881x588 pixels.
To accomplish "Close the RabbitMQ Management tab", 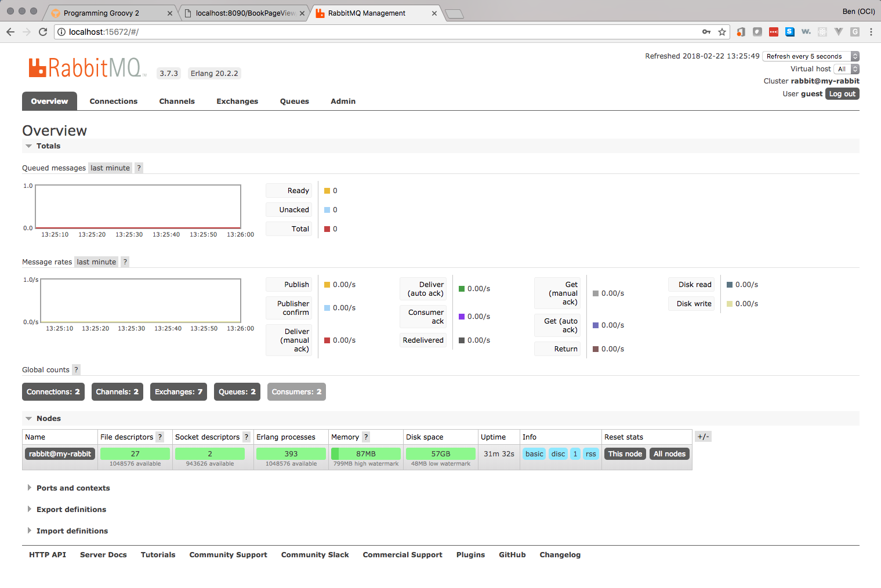I will (x=434, y=13).
